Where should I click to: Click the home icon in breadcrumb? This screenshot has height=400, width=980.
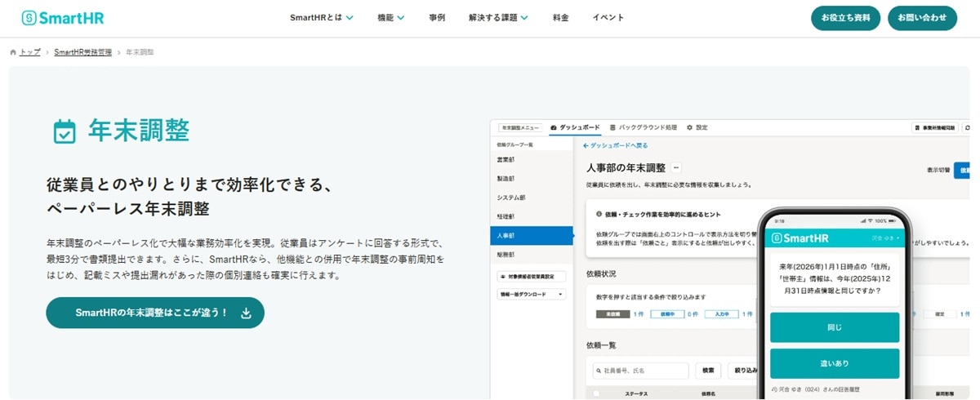13,52
